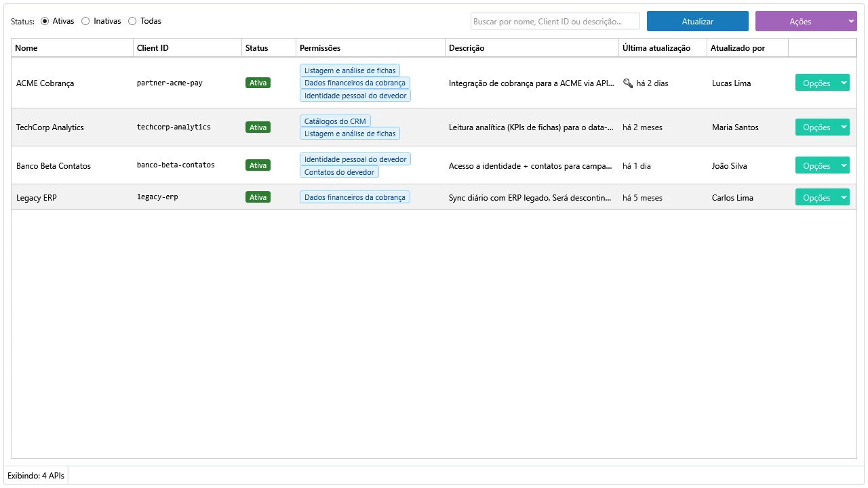Select the Ativas status radio button

45,21
